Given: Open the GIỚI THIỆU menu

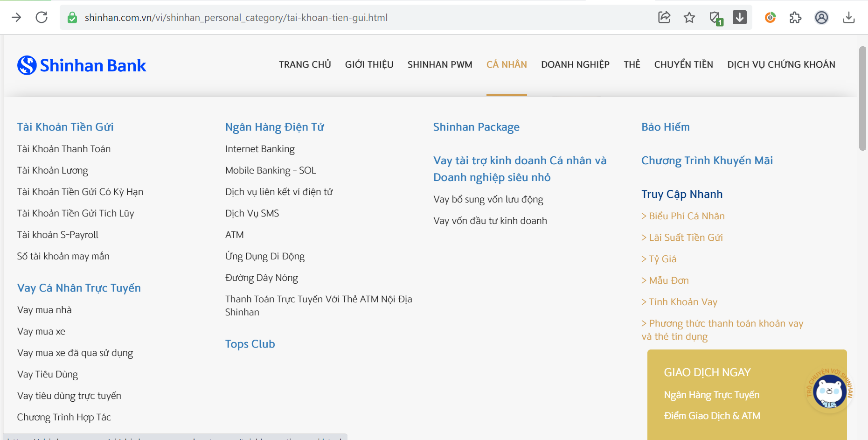Looking at the screenshot, I should pos(369,64).
